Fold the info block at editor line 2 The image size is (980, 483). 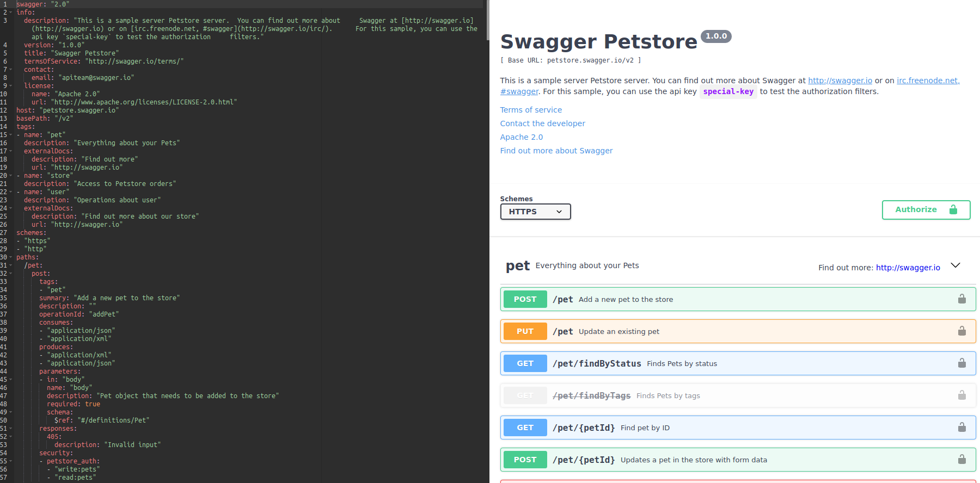point(11,13)
